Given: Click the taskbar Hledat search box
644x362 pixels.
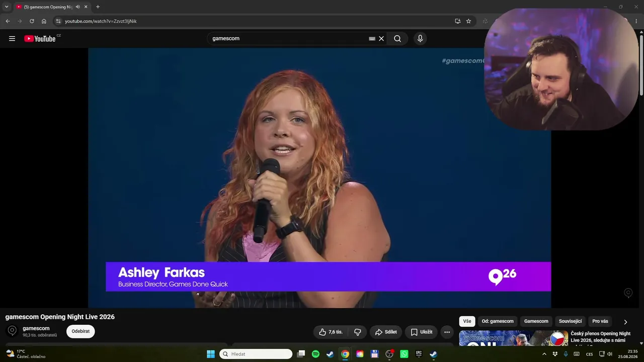Looking at the screenshot, I should click(x=256, y=354).
